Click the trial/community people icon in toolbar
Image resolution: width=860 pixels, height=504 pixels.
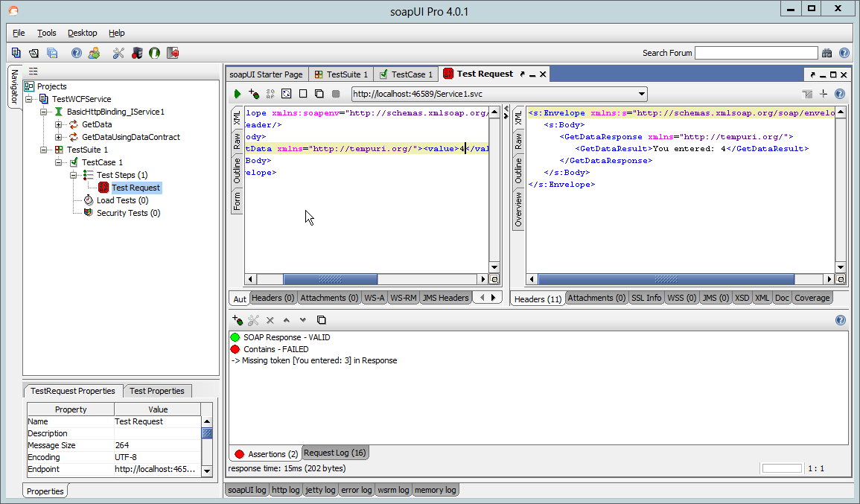(x=94, y=53)
